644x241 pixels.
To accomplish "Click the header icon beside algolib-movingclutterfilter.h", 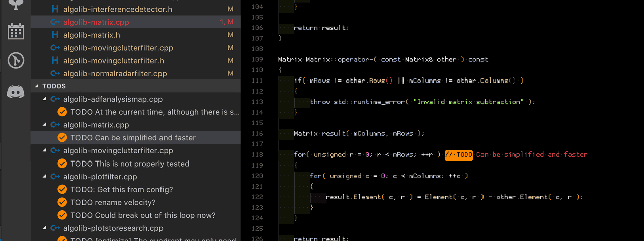I will pyautogui.click(x=55, y=61).
